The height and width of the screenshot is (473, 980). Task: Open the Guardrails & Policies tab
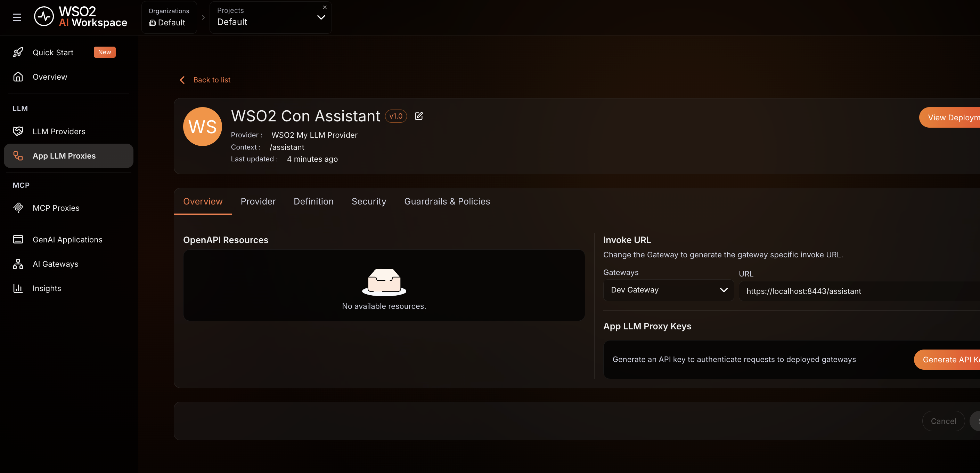point(447,201)
